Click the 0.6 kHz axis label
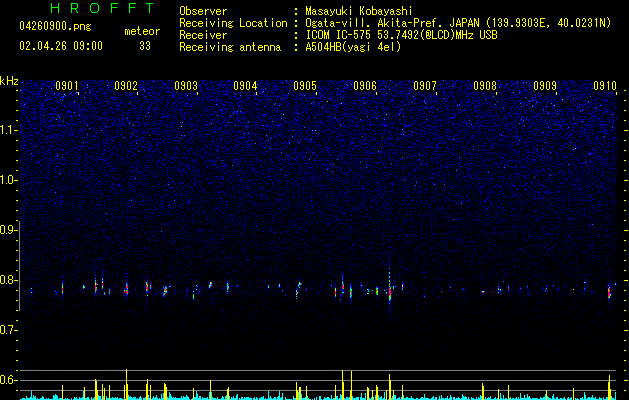Viewport: 629px width, 400px height. click(9, 380)
